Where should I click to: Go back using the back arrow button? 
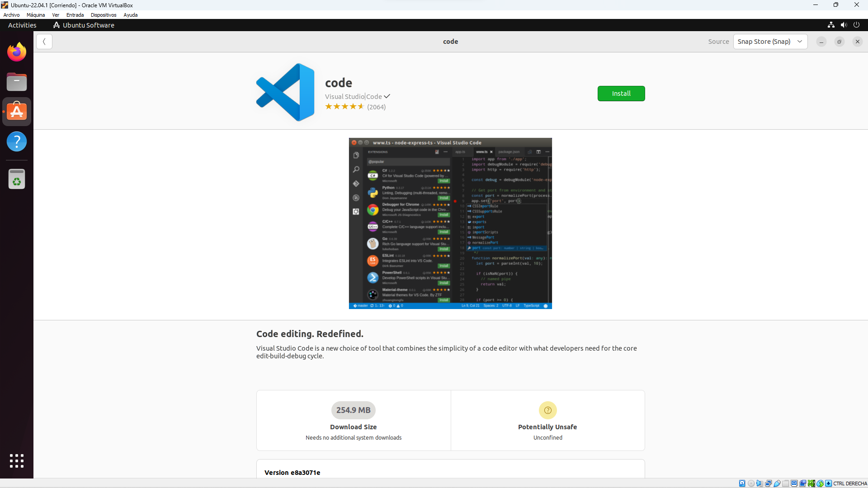tap(44, 42)
